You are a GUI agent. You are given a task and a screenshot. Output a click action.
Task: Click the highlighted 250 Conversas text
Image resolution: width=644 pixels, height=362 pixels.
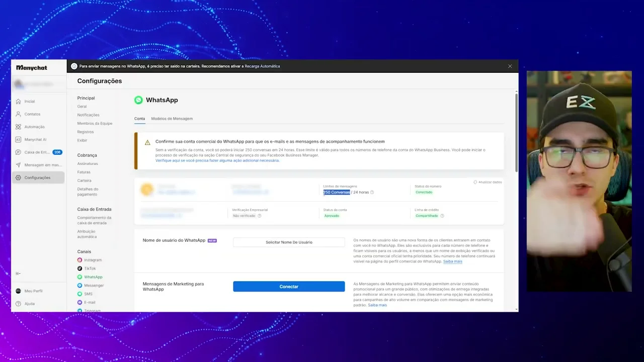coord(337,193)
